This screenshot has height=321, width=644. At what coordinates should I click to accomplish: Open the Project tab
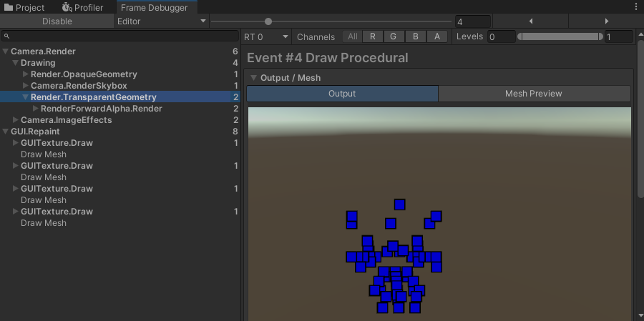tap(24, 7)
